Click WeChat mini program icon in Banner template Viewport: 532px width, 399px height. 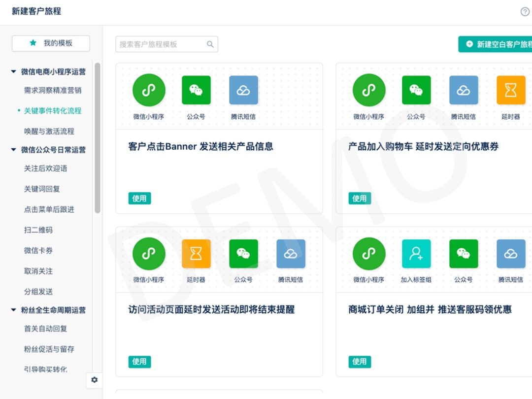(149, 90)
